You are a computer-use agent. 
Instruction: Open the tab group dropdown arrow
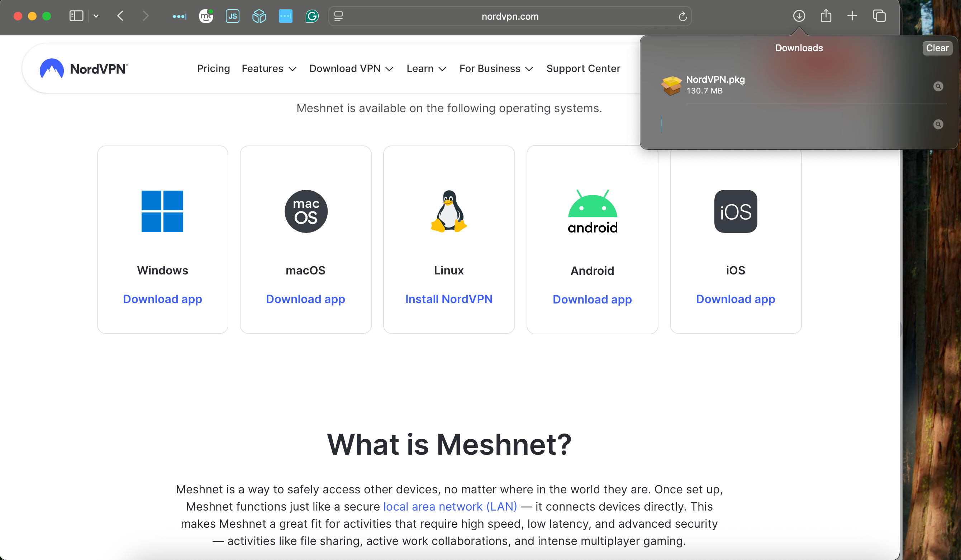pos(96,16)
